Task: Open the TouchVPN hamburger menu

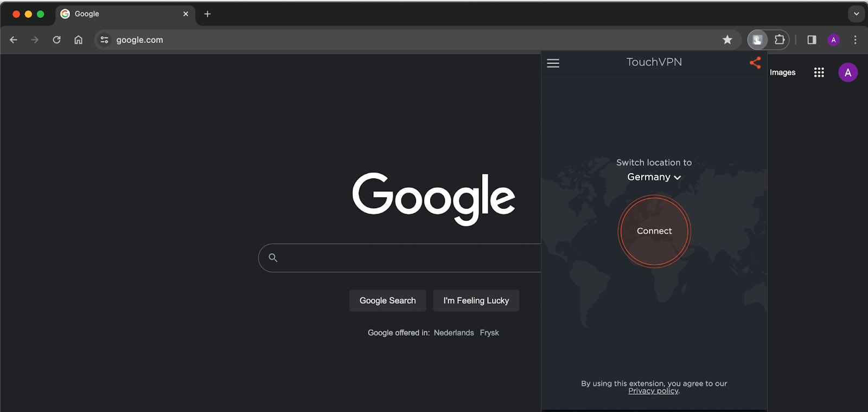Action: coord(553,63)
